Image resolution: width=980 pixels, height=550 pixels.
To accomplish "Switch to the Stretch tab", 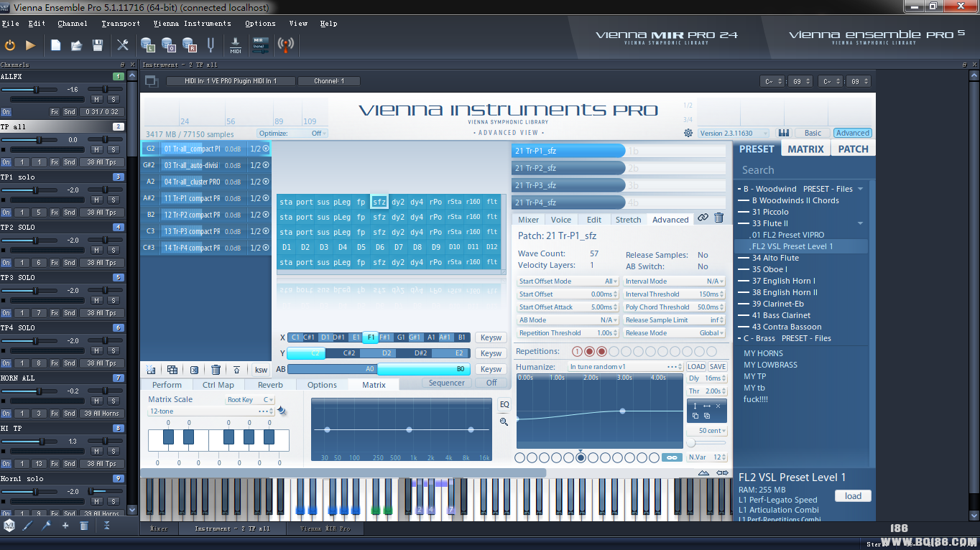I will click(628, 220).
